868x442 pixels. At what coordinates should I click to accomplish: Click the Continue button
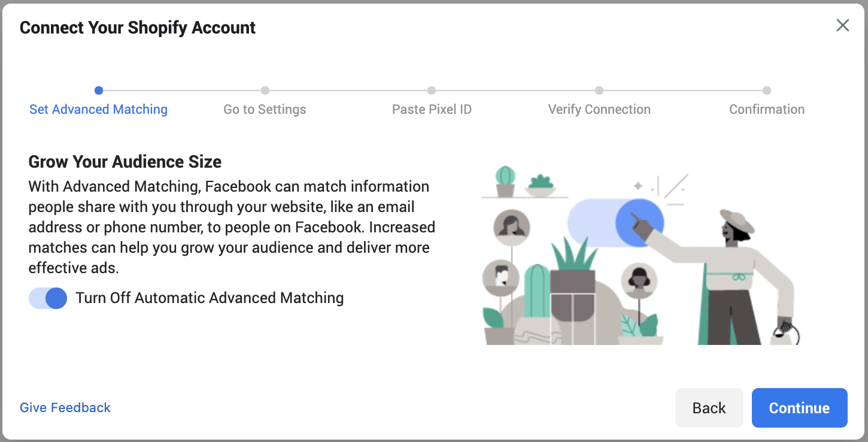pyautogui.click(x=799, y=408)
